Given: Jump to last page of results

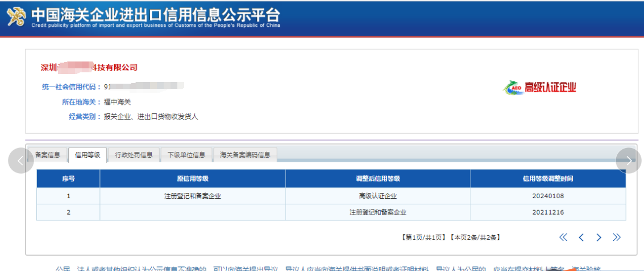Looking at the screenshot, I should point(617,237).
